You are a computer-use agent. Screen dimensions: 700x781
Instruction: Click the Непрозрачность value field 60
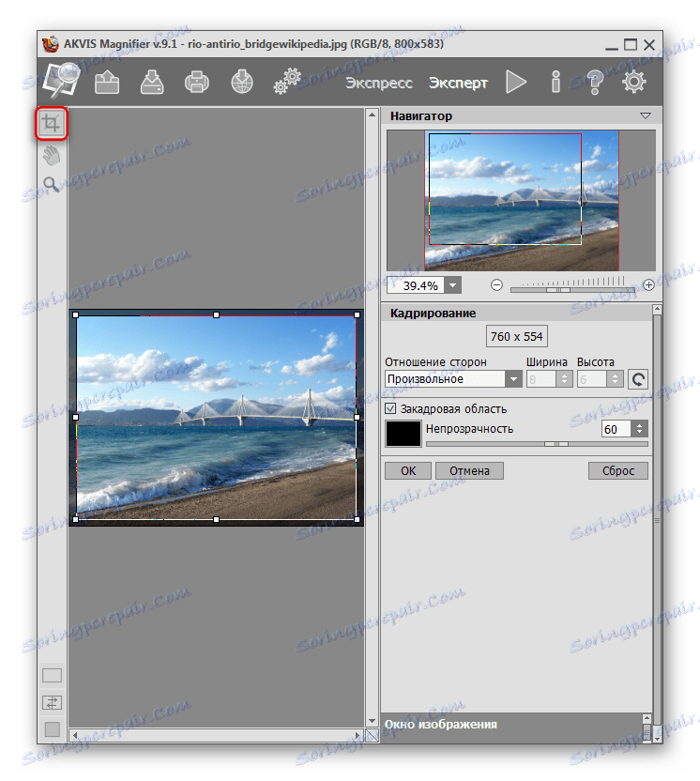click(616, 429)
